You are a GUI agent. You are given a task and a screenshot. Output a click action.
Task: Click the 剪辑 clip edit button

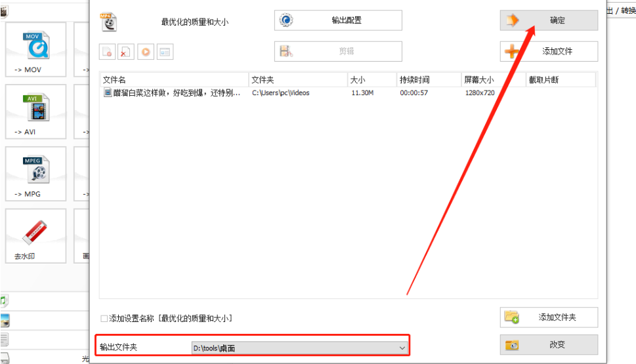coord(338,51)
